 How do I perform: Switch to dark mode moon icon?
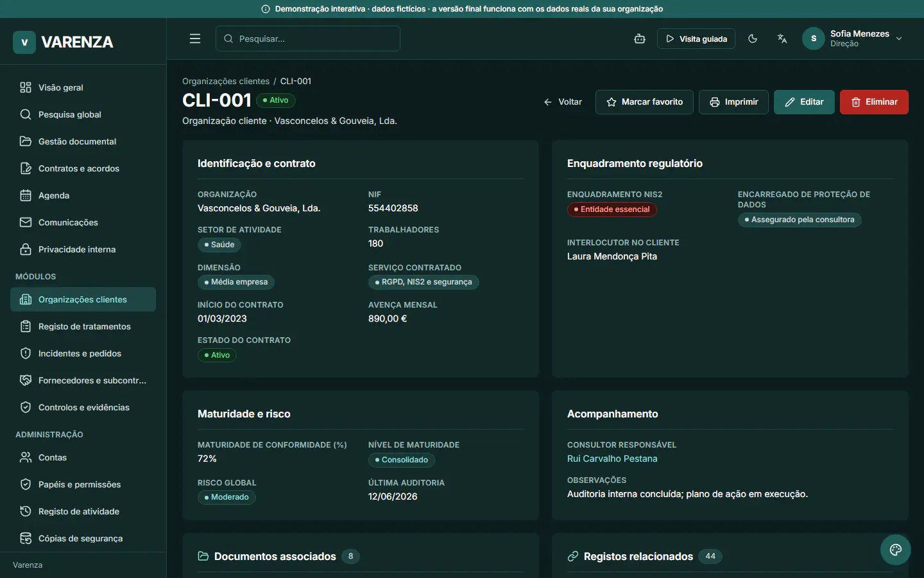pos(753,39)
